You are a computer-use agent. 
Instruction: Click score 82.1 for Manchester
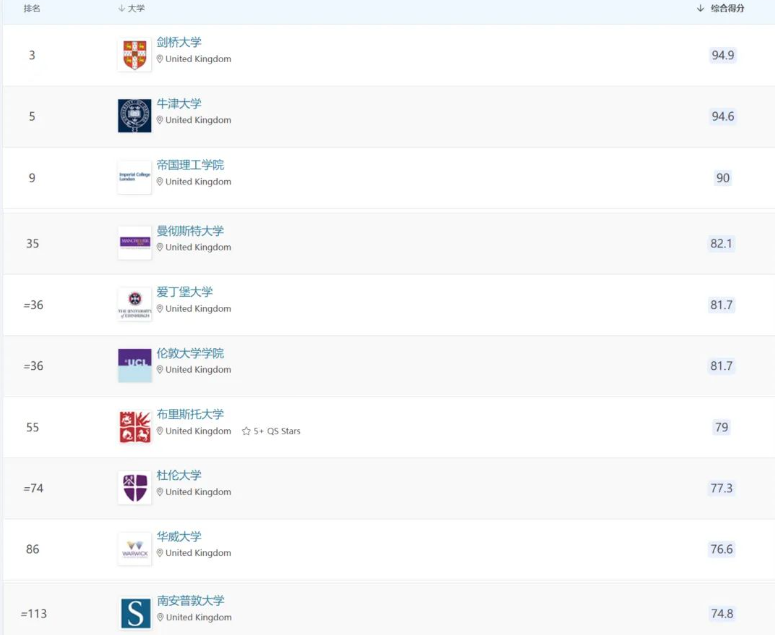722,244
